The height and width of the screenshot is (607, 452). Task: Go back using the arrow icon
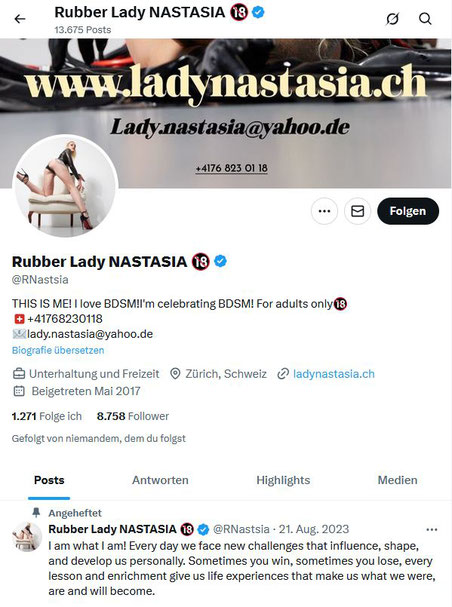(20, 19)
